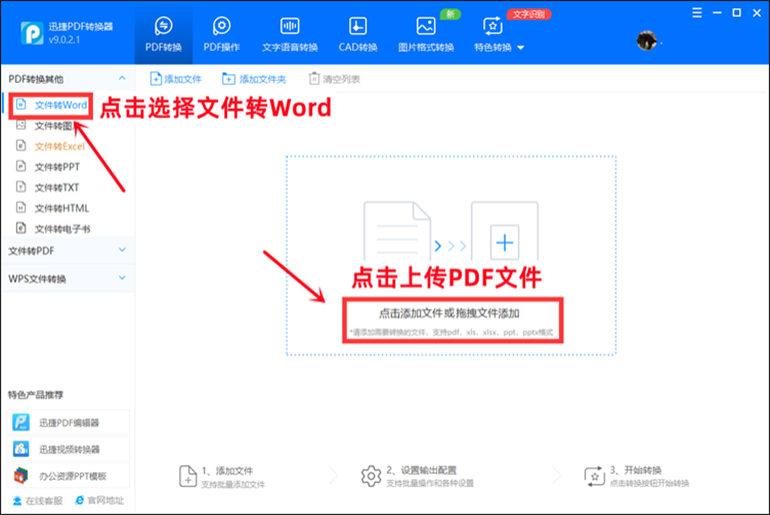Click 添加文件夹 in the toolbar
This screenshot has height=515, width=770.
254,79
